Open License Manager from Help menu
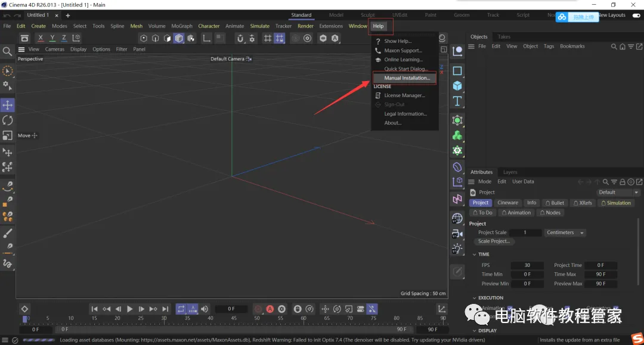The width and height of the screenshot is (644, 345). coord(404,95)
